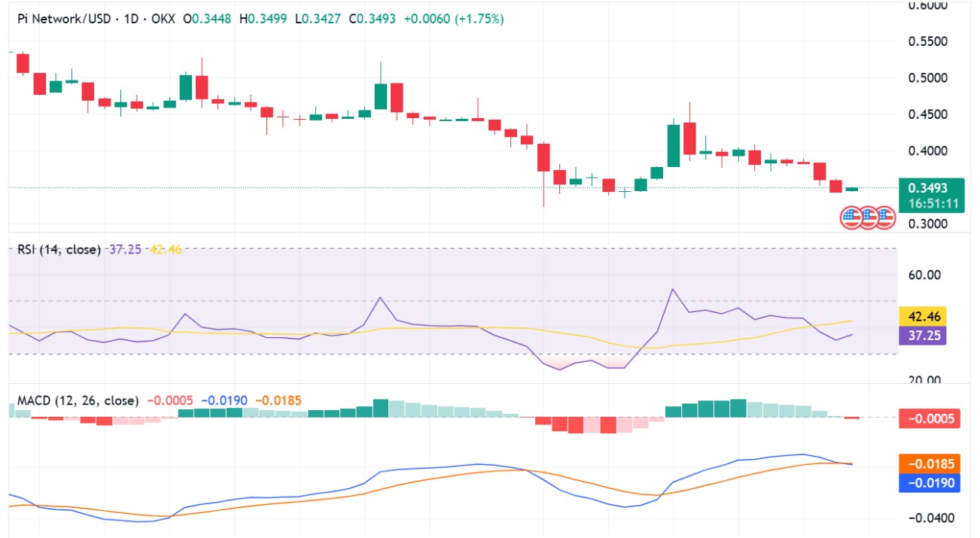Click the low value L0.3427

pos(318,19)
